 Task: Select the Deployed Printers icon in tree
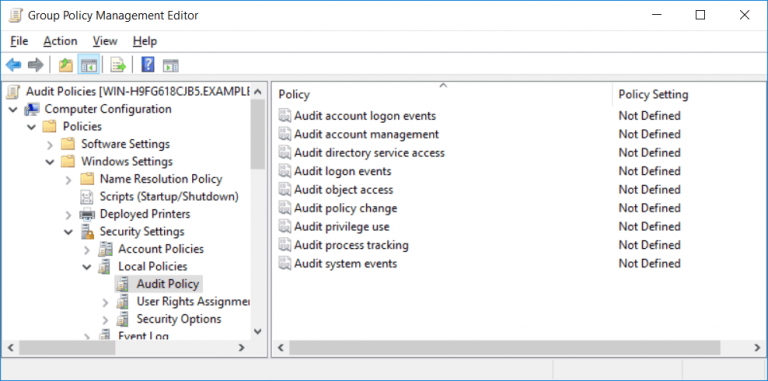[87, 214]
